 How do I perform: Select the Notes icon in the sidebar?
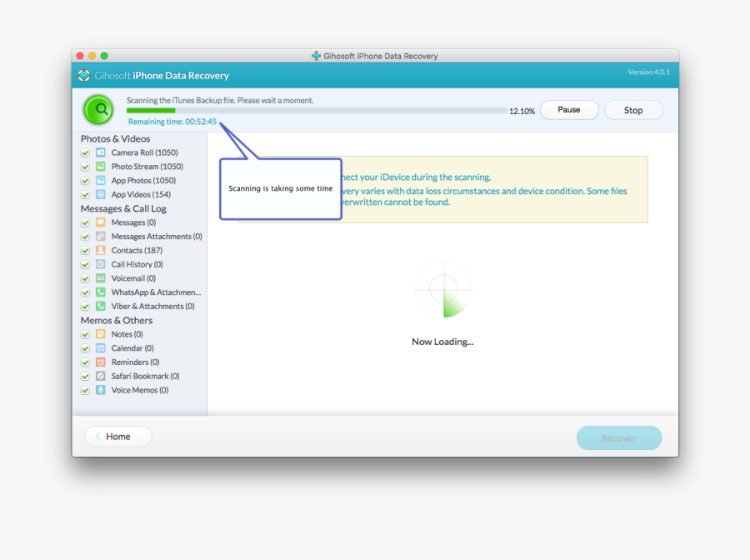coord(102,334)
